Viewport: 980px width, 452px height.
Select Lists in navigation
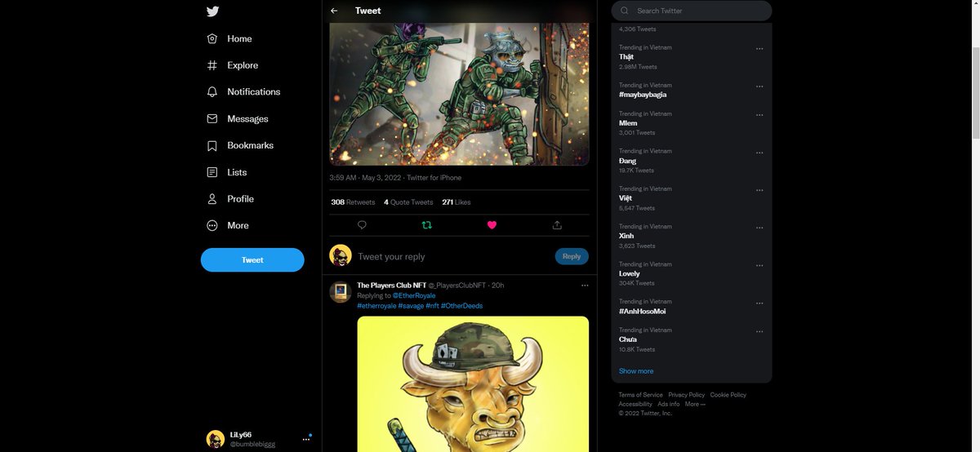(237, 172)
